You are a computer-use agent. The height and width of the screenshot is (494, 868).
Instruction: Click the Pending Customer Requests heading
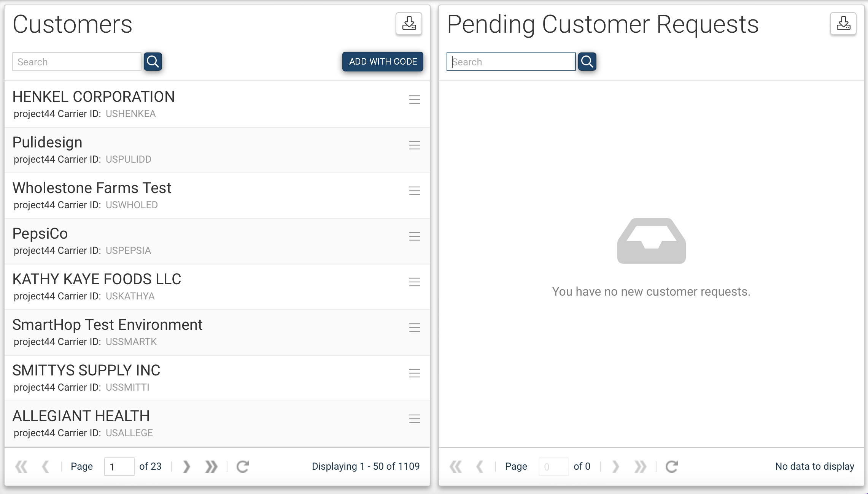click(x=603, y=25)
